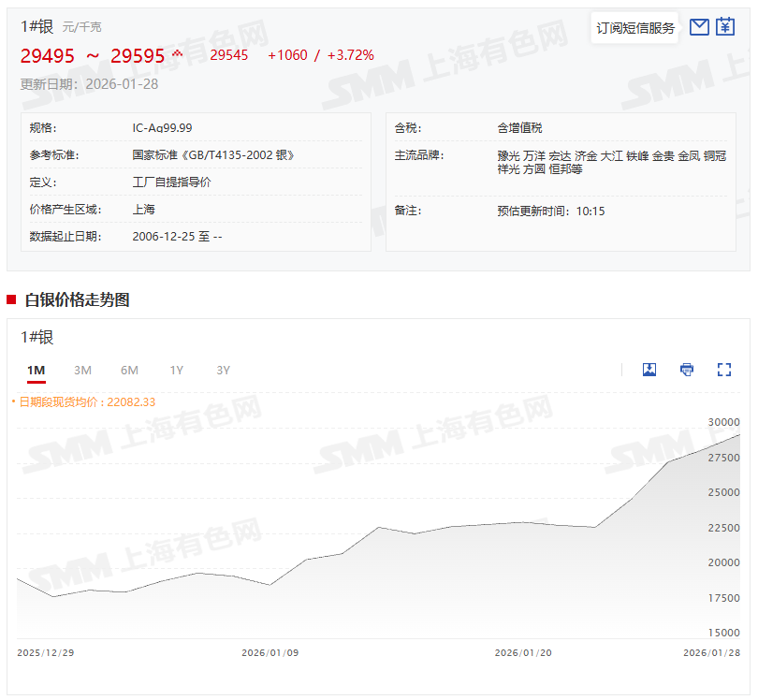Click the 1#银 product title
The width and height of the screenshot is (758, 700).
click(37, 26)
